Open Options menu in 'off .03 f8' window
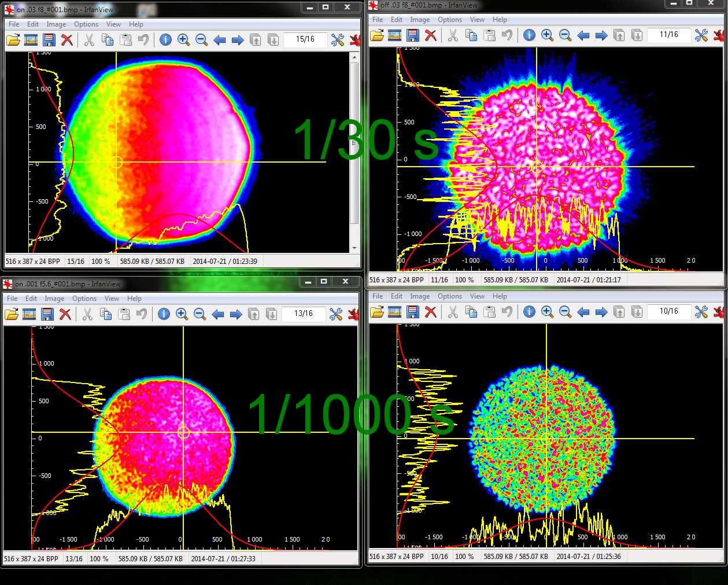This screenshot has width=728, height=585. (x=449, y=20)
